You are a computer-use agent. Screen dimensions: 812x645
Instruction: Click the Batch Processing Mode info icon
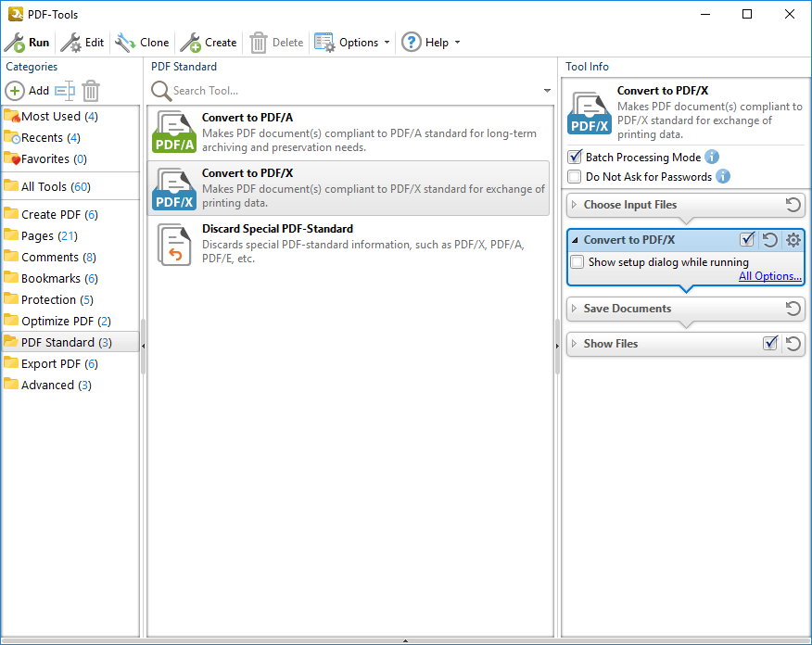click(712, 157)
